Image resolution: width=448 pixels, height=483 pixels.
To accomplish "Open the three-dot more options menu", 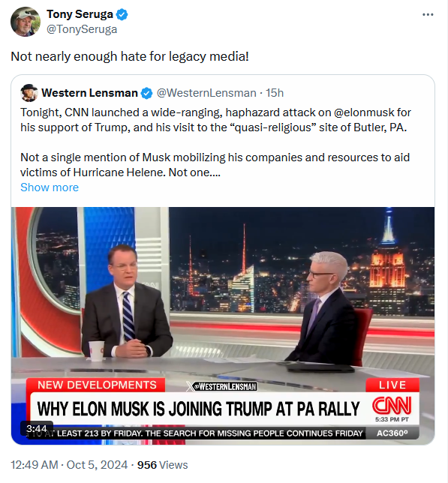I will [x=428, y=15].
